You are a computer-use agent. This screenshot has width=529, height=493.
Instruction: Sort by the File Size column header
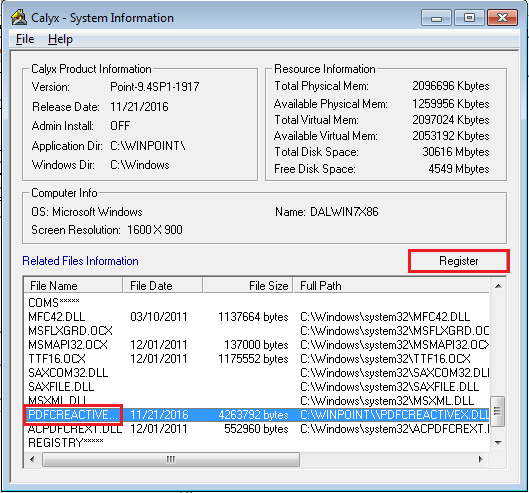[x=248, y=285]
